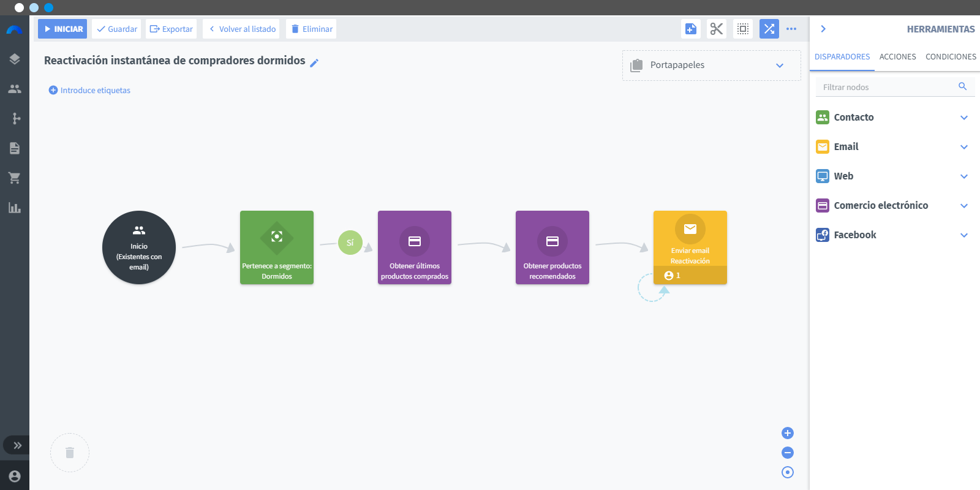Switch to the ACCIONES tab
This screenshot has width=980, height=490.
tap(898, 56)
